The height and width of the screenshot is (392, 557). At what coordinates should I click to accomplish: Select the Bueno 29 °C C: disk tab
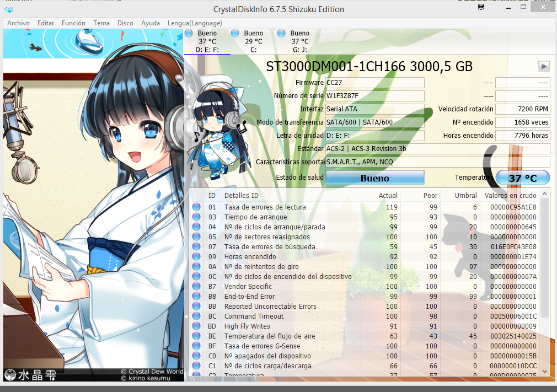pos(253,41)
